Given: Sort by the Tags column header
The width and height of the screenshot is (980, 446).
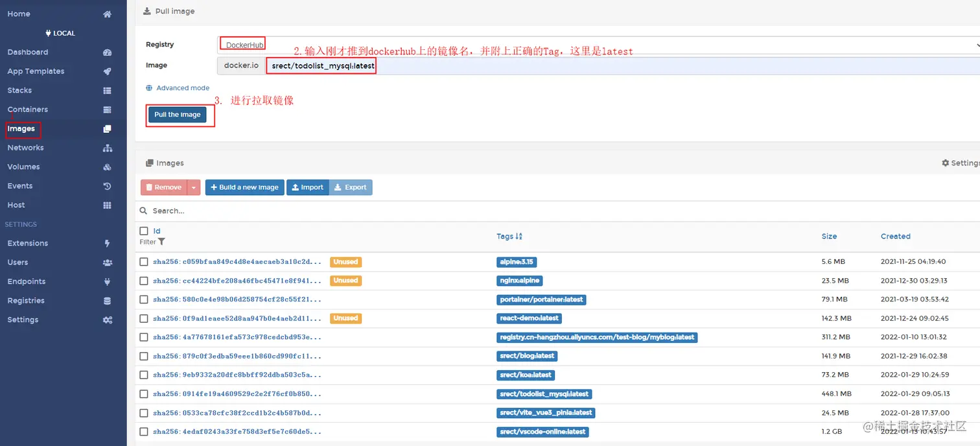Looking at the screenshot, I should [505, 237].
